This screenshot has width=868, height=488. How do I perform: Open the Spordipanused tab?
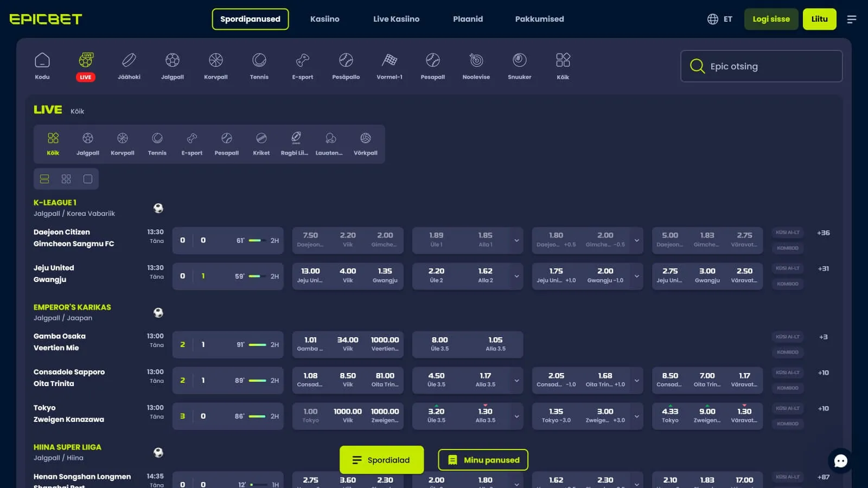coord(250,19)
